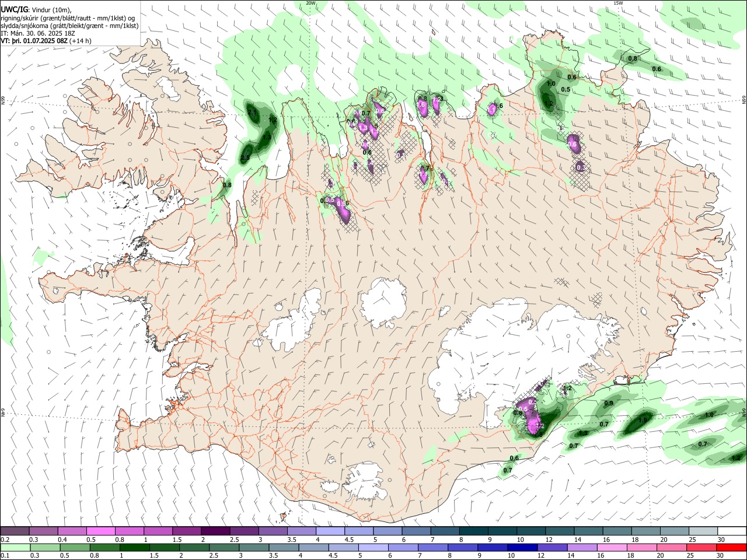Click the blue 8 mm rain swatch
The width and height of the screenshot is (747, 560).
[x=463, y=547]
